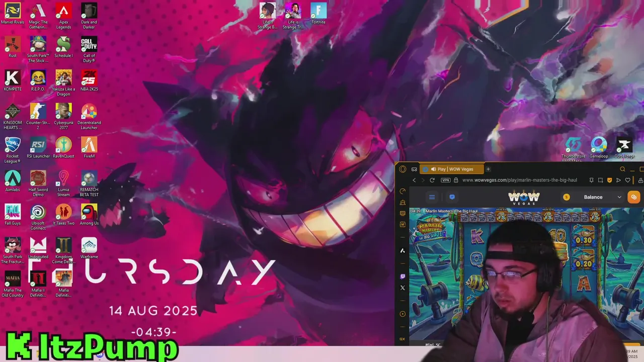The width and height of the screenshot is (644, 362).
Task: Launch the FiveM shortcut
Action: (89, 148)
